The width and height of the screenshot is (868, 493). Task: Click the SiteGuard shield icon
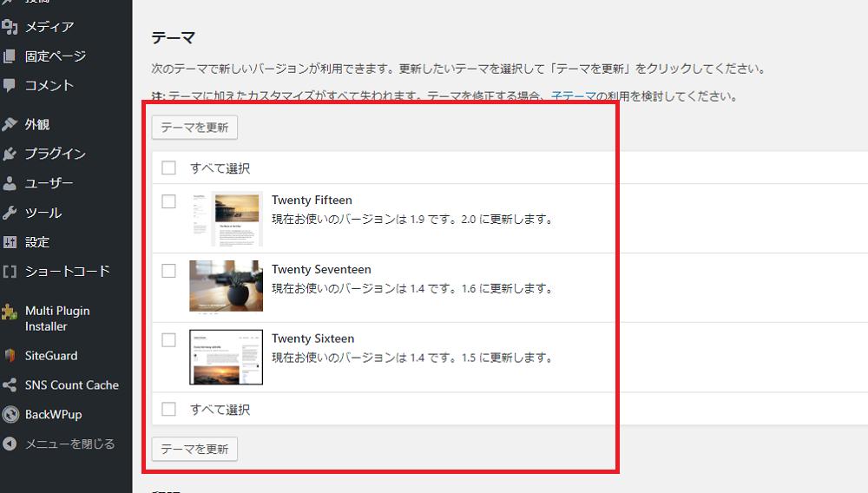click(x=10, y=355)
